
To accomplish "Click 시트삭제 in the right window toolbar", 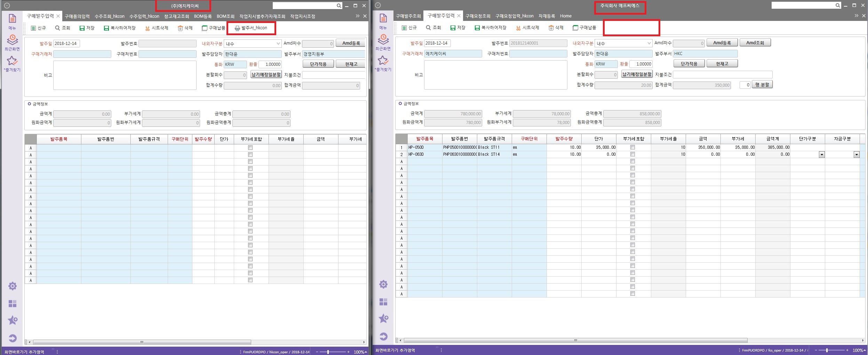I will point(527,28).
